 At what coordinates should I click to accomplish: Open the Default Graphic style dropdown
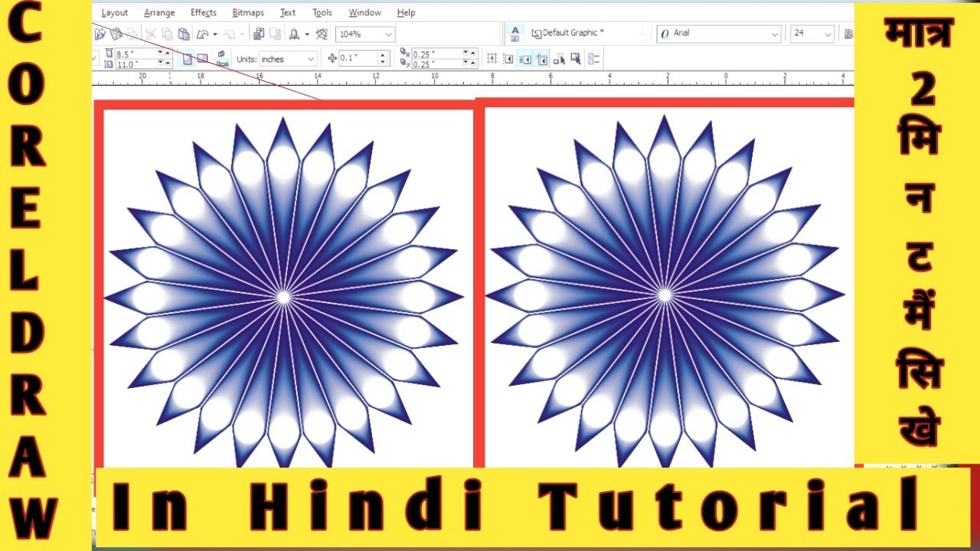click(642, 34)
